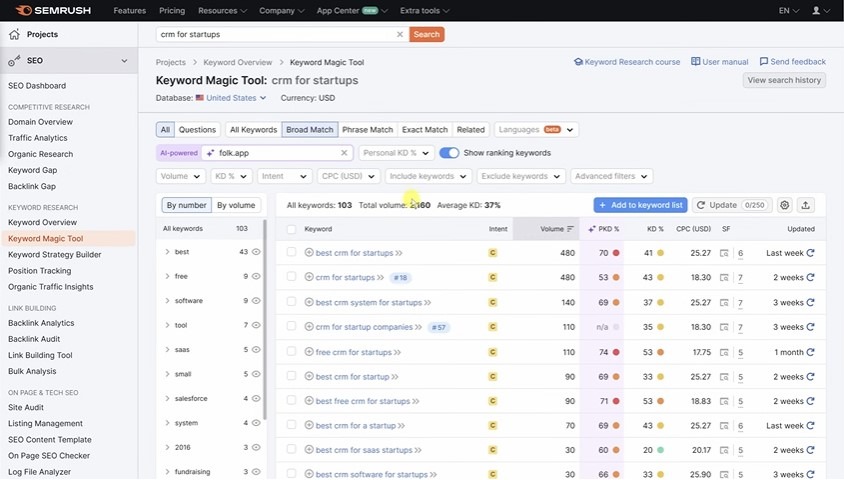Select checkbox for 'crm for startup companies'
The width and height of the screenshot is (844, 480).
(x=291, y=326)
